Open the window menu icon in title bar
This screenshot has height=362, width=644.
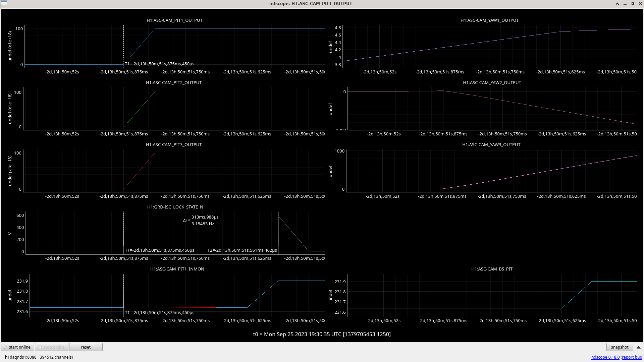(4, 3)
